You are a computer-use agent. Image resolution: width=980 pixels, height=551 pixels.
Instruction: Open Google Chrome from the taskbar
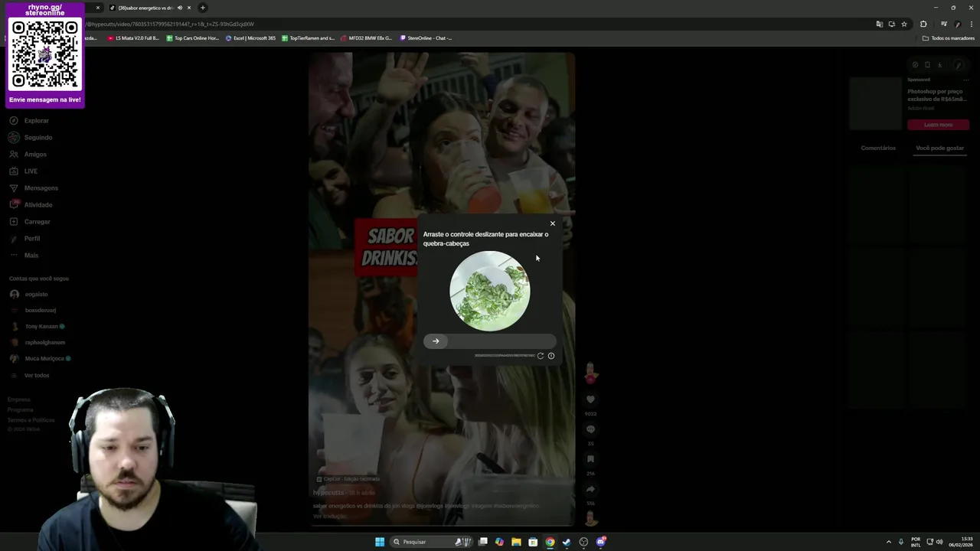550,542
